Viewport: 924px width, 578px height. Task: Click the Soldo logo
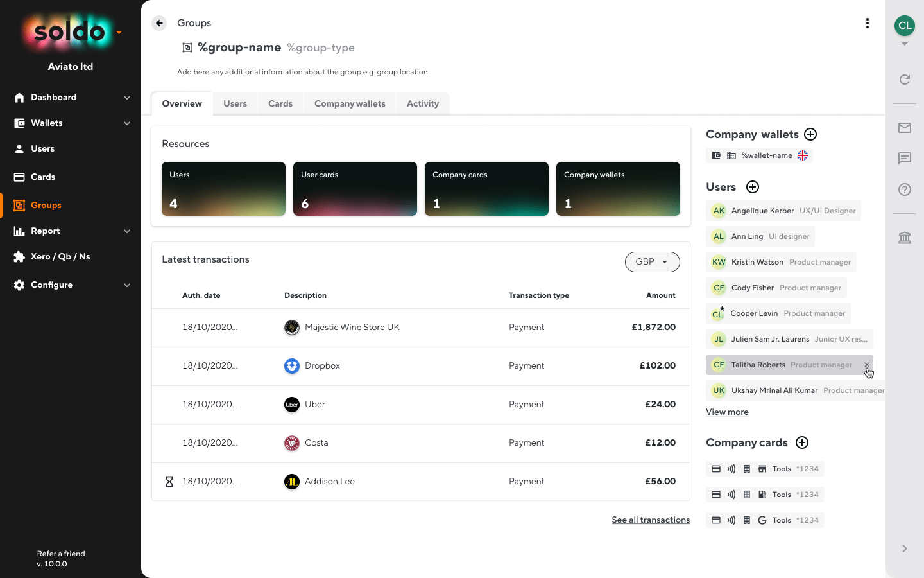pos(69,32)
